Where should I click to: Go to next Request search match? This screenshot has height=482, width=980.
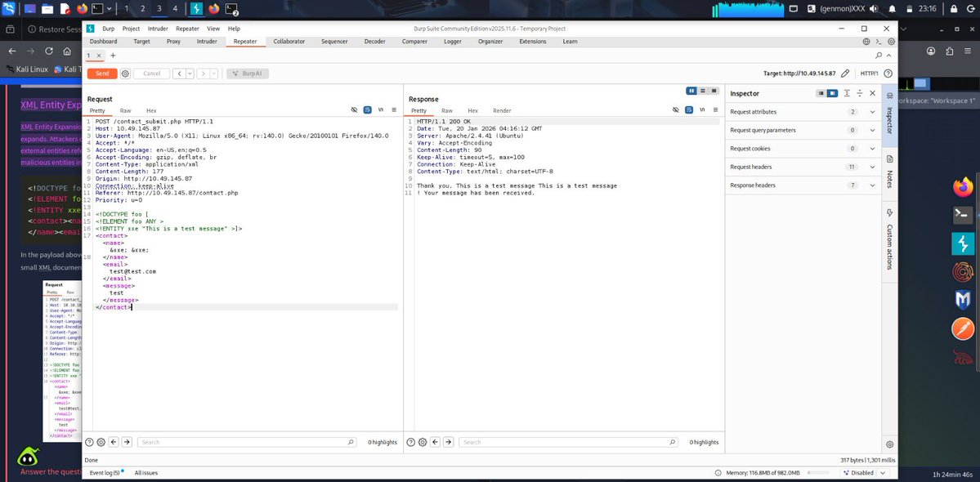click(127, 442)
